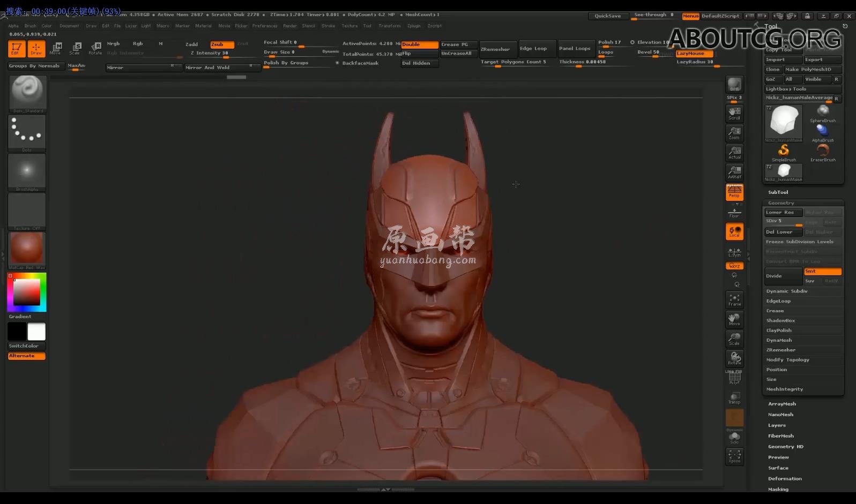Select the AlphaBrush tool icon
The width and height of the screenshot is (856, 504).
[823, 133]
